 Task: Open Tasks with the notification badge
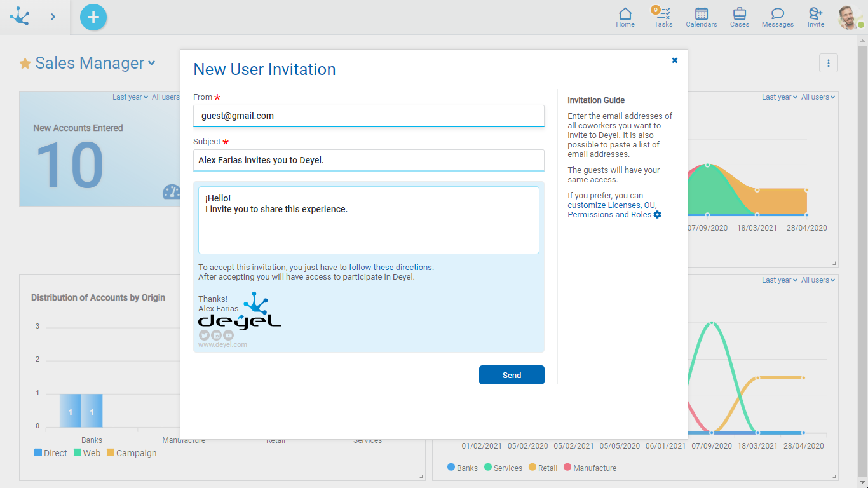click(663, 17)
